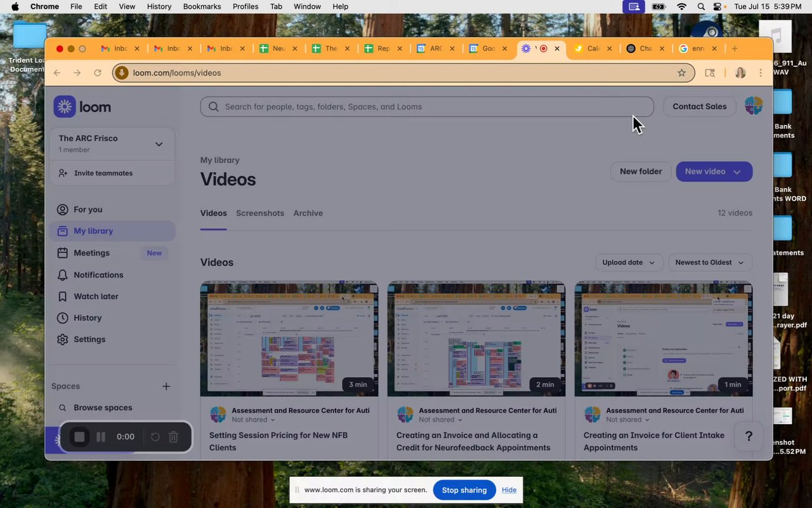Click Wi-Fi icon in menu bar
Viewport: 812px width, 508px height.
(x=682, y=6)
